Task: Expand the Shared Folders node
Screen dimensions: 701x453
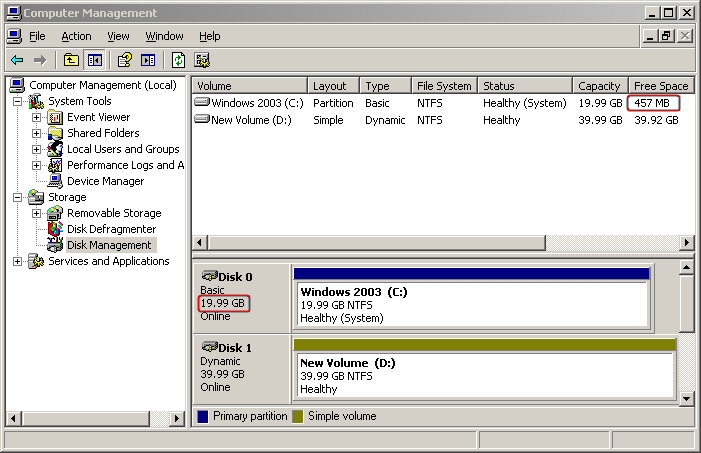Action: (37, 133)
